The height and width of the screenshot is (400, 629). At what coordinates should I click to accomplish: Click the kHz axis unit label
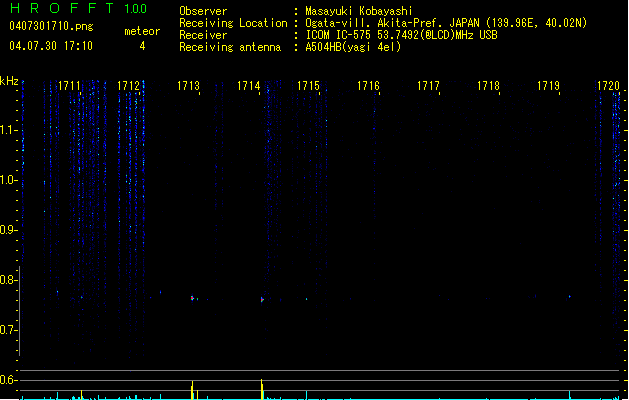point(9,81)
